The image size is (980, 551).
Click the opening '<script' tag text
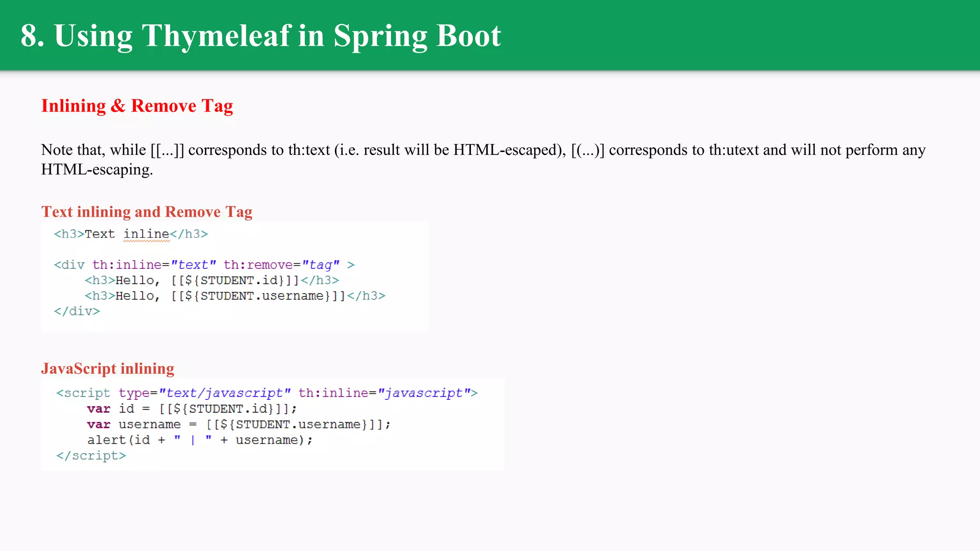(83, 393)
